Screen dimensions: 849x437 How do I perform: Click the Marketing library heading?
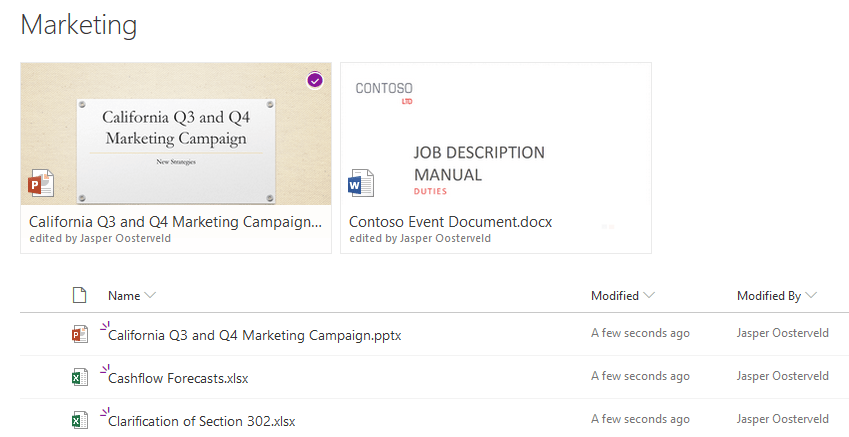pyautogui.click(x=79, y=25)
